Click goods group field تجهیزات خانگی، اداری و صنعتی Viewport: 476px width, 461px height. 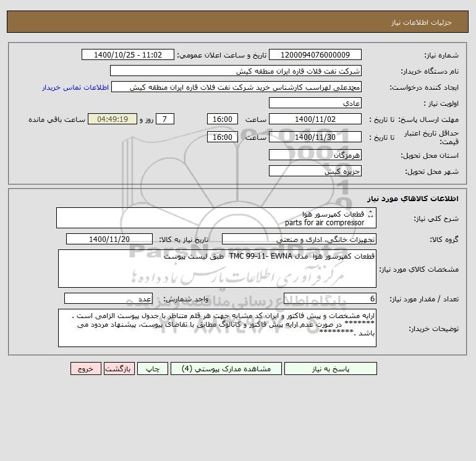[x=299, y=239]
